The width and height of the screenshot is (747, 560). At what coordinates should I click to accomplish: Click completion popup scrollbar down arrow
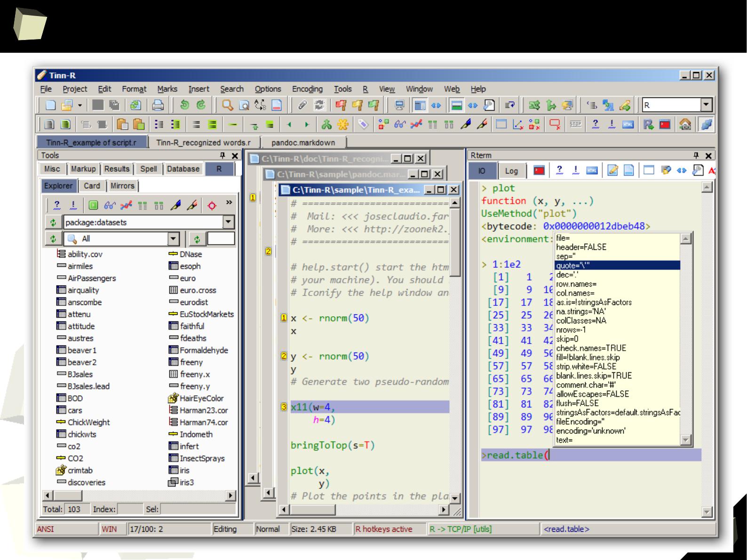point(686,440)
